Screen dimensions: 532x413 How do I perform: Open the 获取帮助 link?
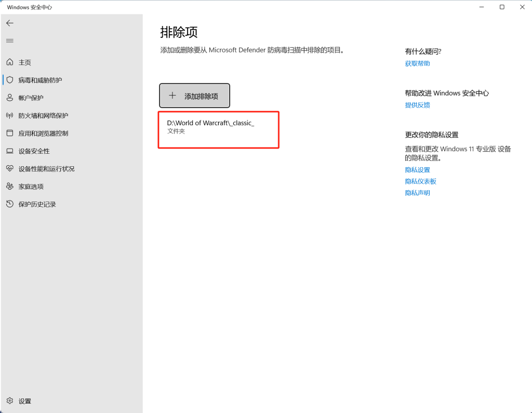tap(417, 63)
